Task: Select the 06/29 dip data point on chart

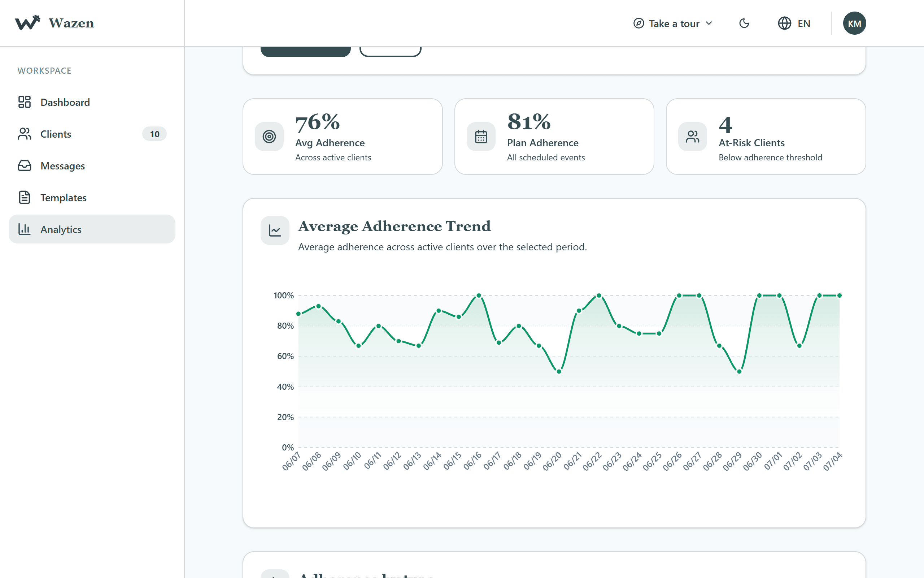Action: click(739, 372)
